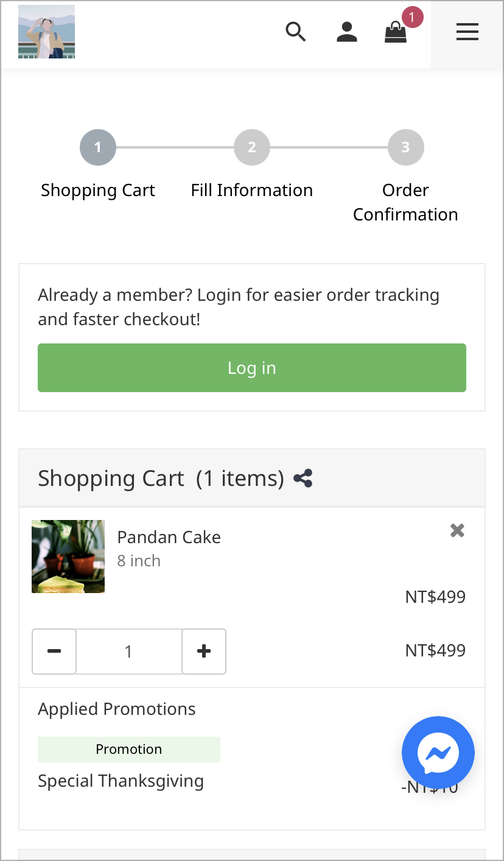Decrease Pandan Cake quantity with minus
The height and width of the screenshot is (861, 504).
point(54,651)
